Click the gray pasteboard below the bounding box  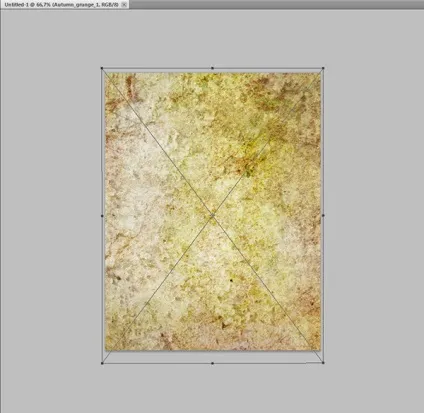[x=212, y=388]
